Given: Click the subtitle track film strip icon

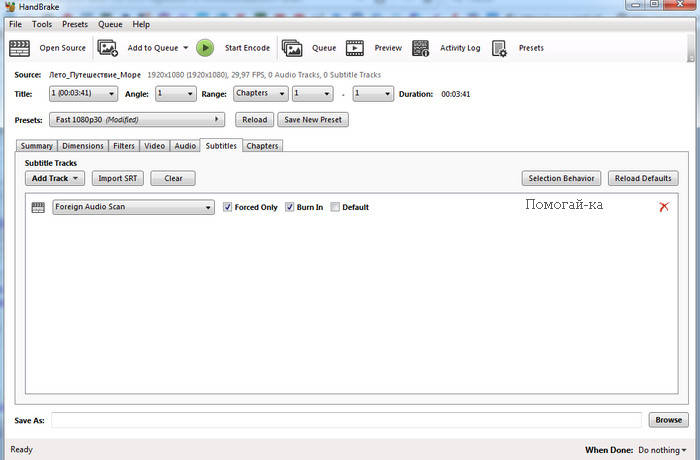Looking at the screenshot, I should coord(38,207).
